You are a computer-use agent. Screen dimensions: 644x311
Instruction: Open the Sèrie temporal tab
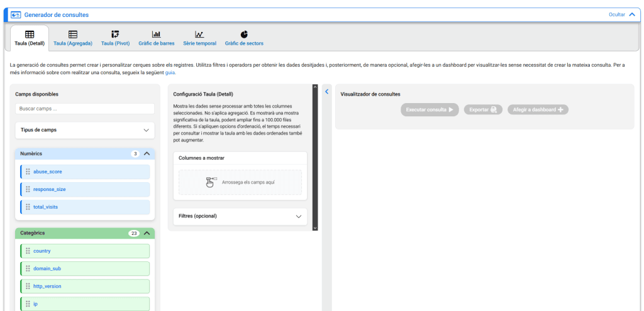(199, 38)
